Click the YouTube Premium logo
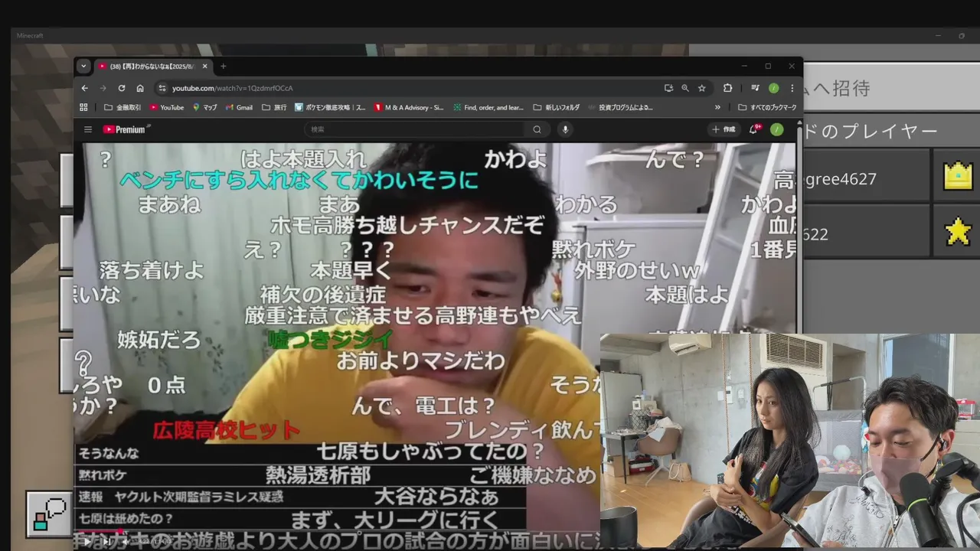The width and height of the screenshot is (980, 551). 126,129
